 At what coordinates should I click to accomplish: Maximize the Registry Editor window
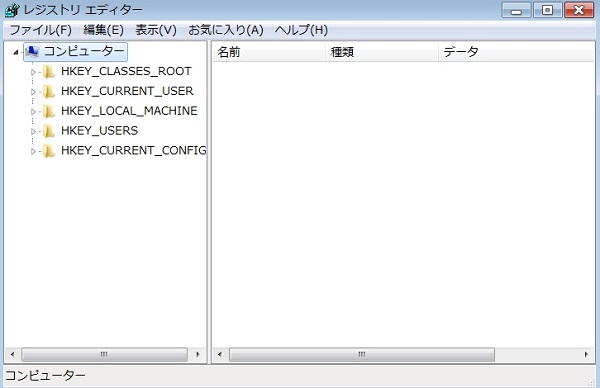(548, 10)
